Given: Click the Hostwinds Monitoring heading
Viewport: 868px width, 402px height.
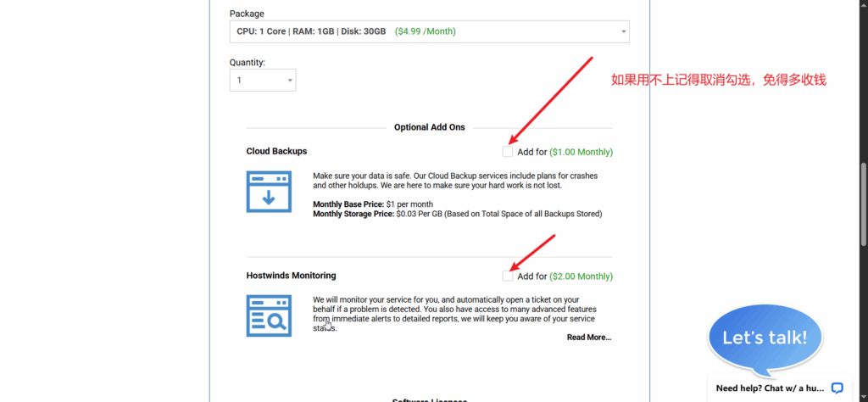Looking at the screenshot, I should click(291, 276).
